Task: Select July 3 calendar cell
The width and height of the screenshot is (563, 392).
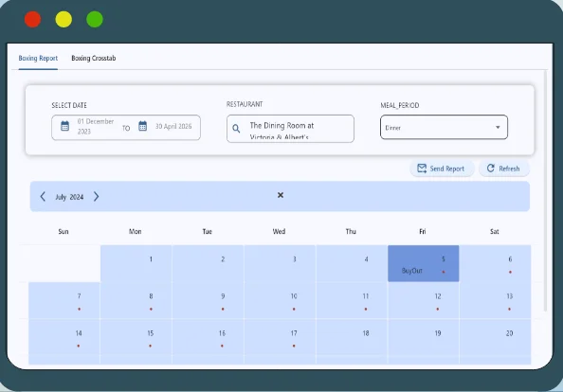Action: click(x=280, y=263)
